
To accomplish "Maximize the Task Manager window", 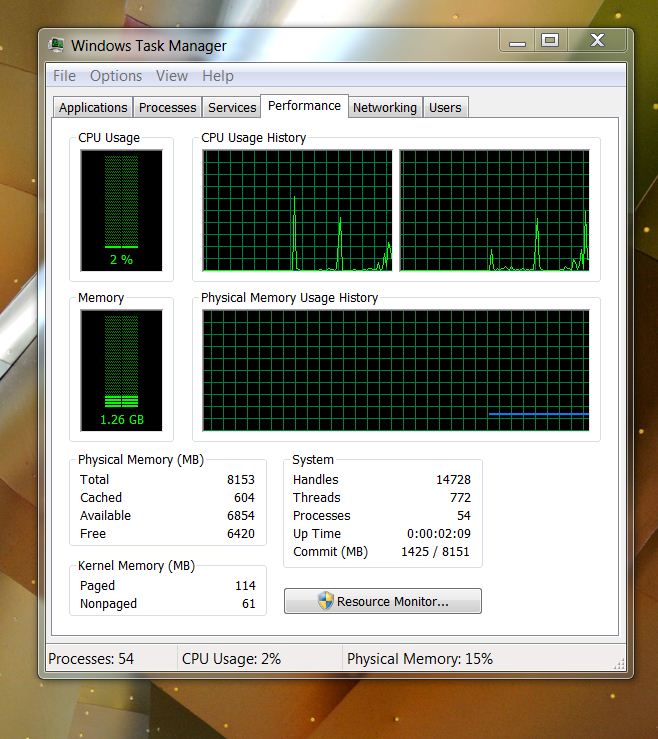I will coord(550,41).
